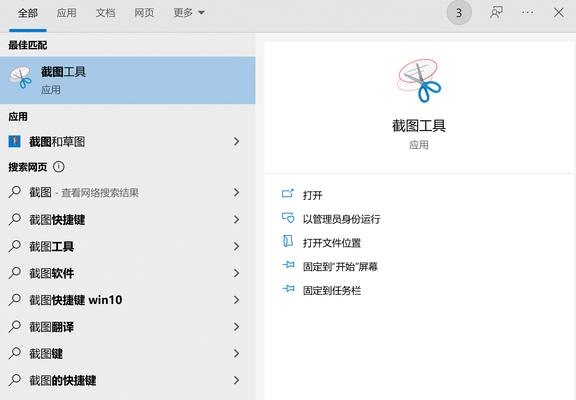Expand the arrow beside 截图翻译 suggestion
Screen dimensions: 576x400
coord(237,327)
